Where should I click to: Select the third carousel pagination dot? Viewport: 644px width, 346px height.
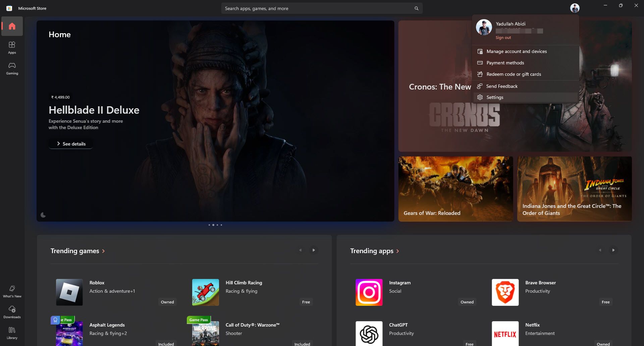[x=217, y=225]
